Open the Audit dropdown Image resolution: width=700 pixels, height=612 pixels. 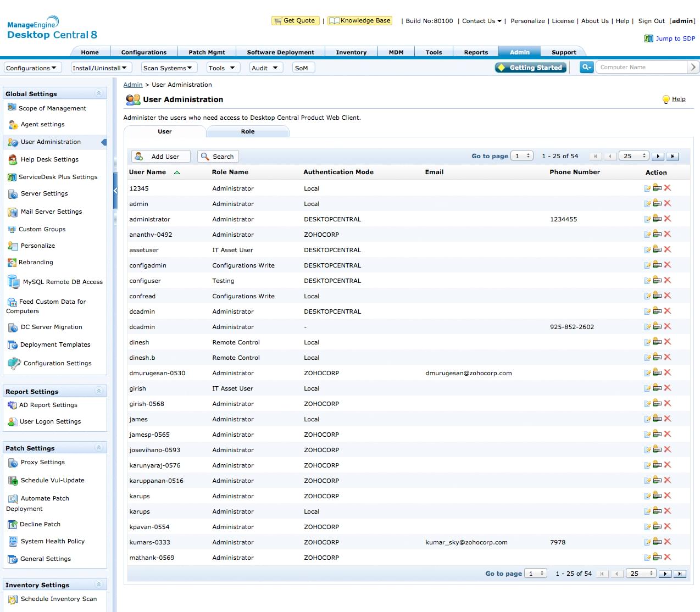(x=266, y=68)
